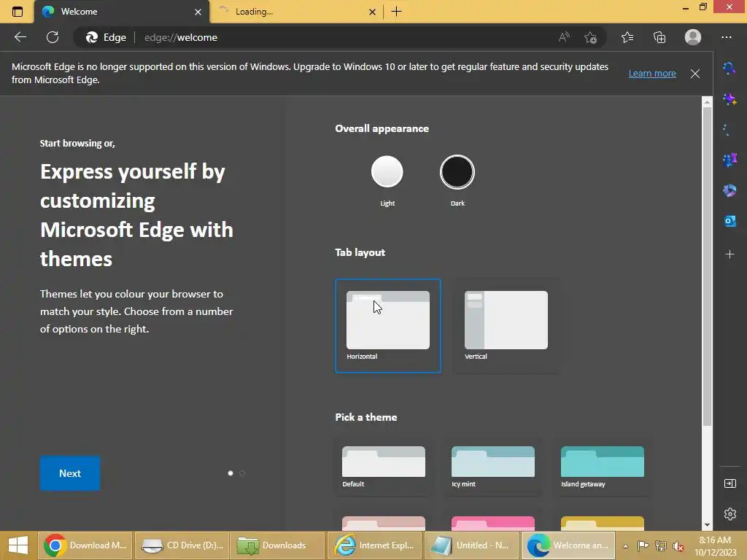Viewport: 747px width, 560px height.
Task: Open the sidebar Copilot sparkle icon
Action: 729,99
